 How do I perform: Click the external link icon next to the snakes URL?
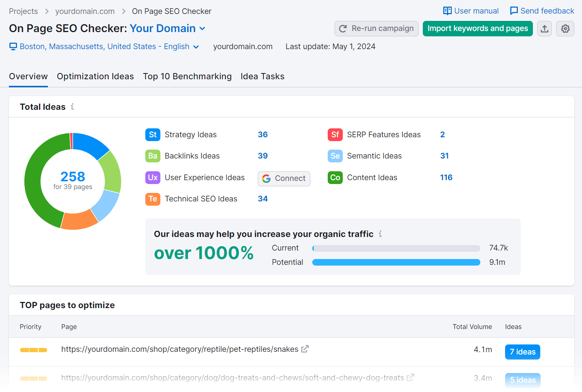point(305,348)
